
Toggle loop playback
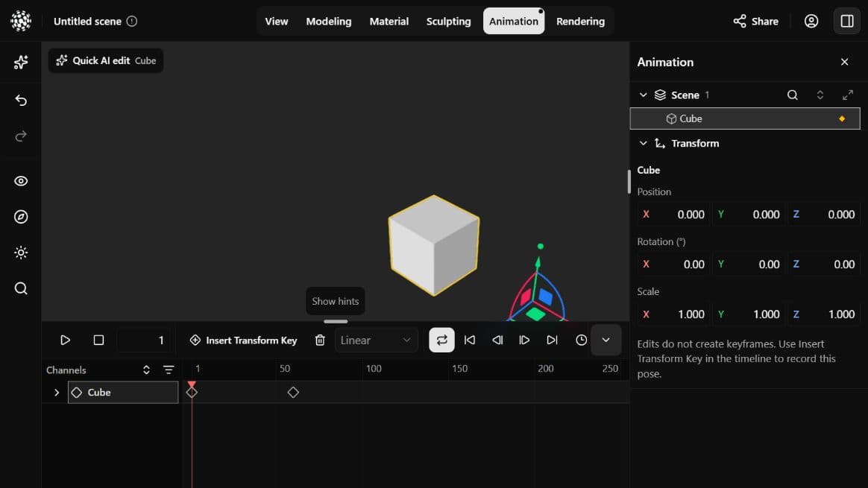pyautogui.click(x=441, y=340)
